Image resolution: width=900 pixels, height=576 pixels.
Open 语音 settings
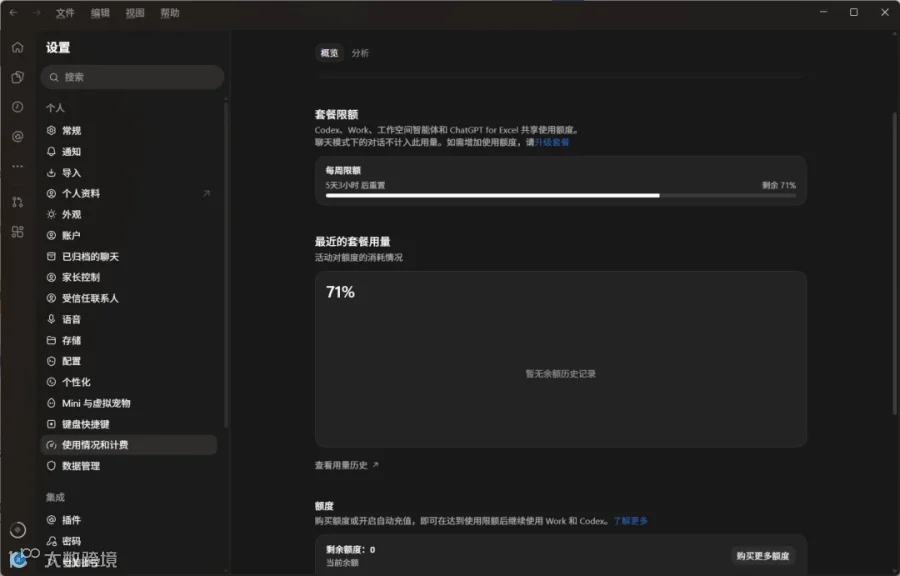[x=129, y=319]
